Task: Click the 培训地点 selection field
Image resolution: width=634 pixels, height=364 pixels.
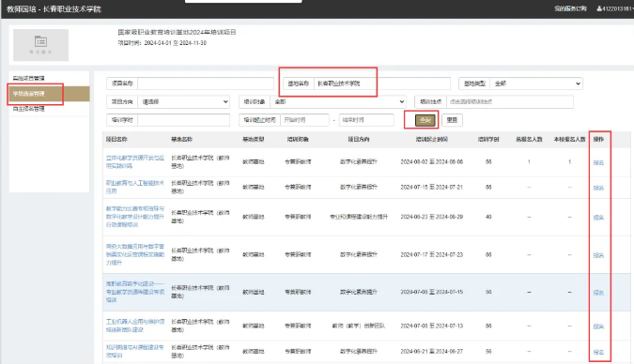Action: [509, 102]
